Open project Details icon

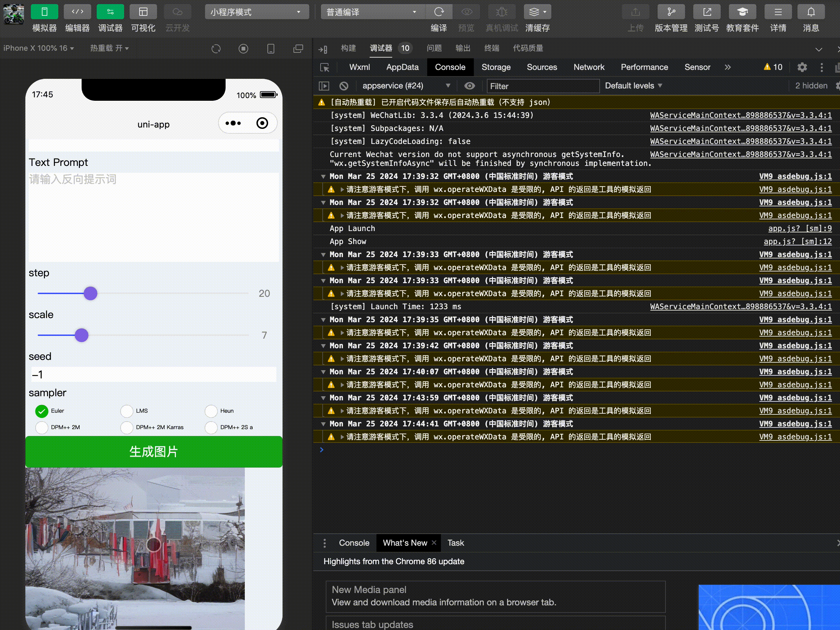click(x=778, y=12)
